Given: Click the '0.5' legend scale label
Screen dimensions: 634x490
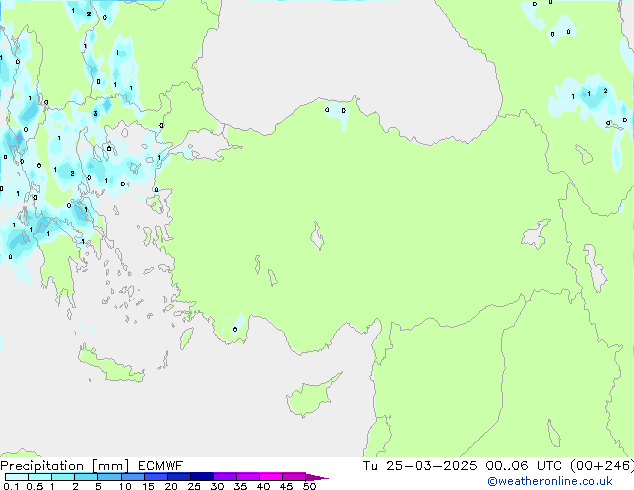Looking at the screenshot, I should click(x=34, y=486).
